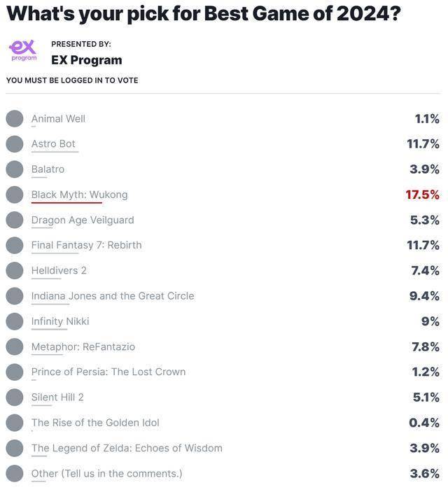Select Dragon Age Veilguard radio button

(15, 220)
